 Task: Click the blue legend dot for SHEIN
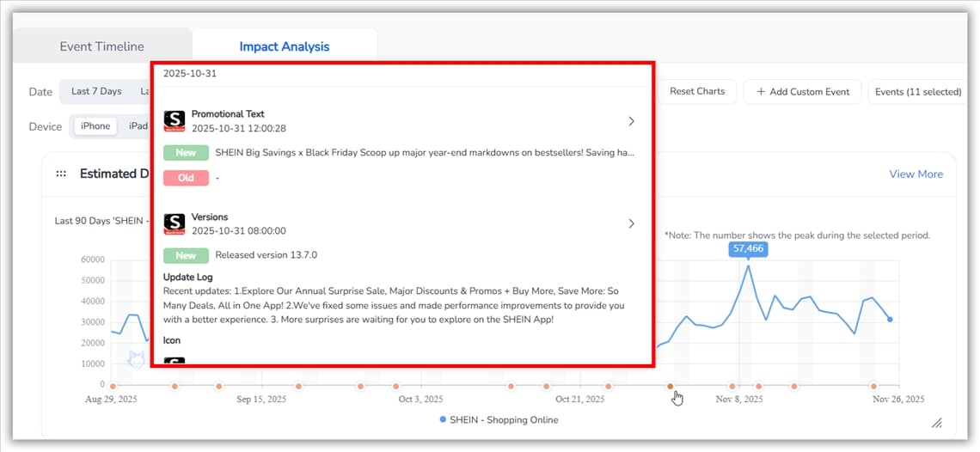tap(443, 420)
